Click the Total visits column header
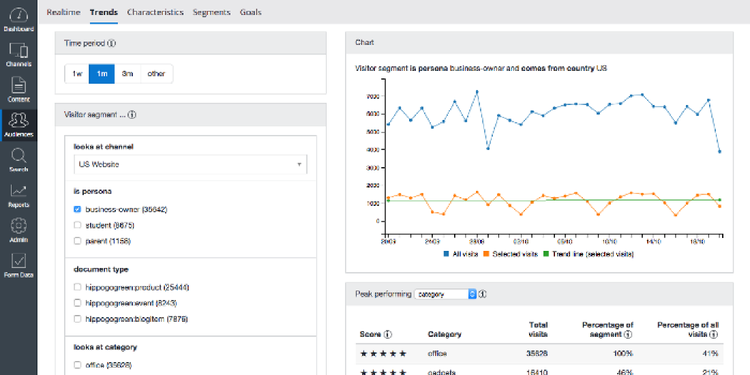Screen dimensions: 750x375 click(538, 330)
